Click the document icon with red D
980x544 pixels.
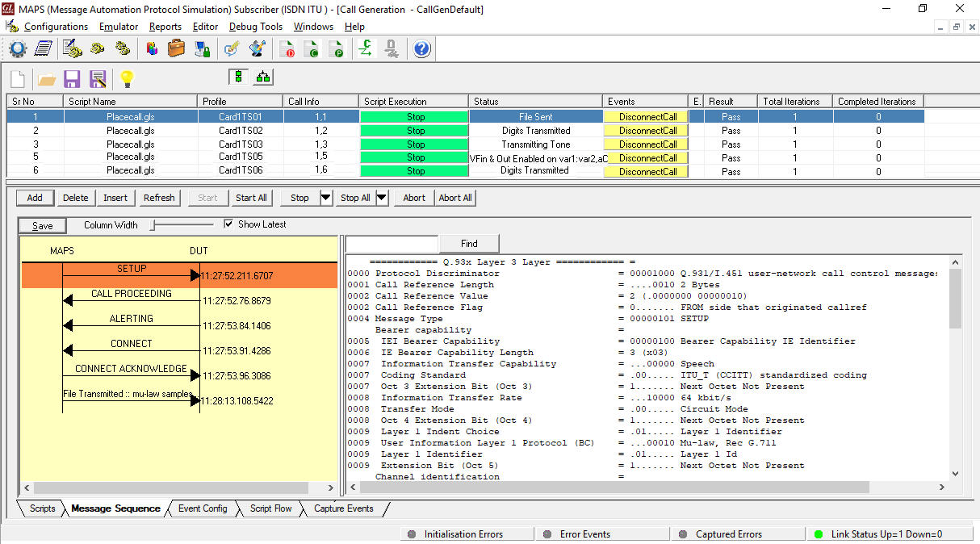tap(288, 49)
